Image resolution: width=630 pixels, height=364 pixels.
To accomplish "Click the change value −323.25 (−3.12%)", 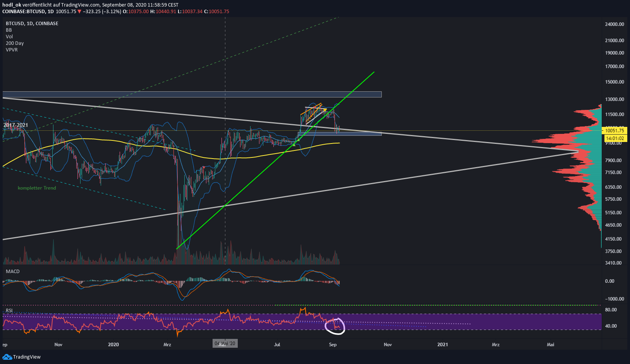I will [102, 12].
